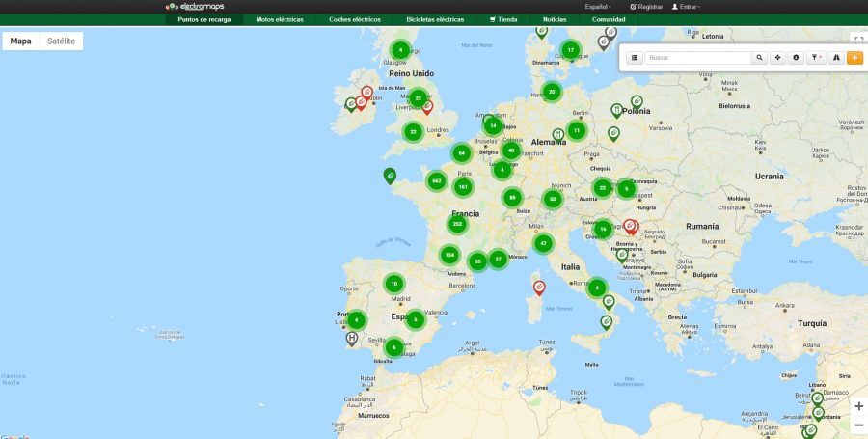This screenshot has width=868, height=439.
Task: Zoom out with the map minus control
Action: (x=858, y=425)
